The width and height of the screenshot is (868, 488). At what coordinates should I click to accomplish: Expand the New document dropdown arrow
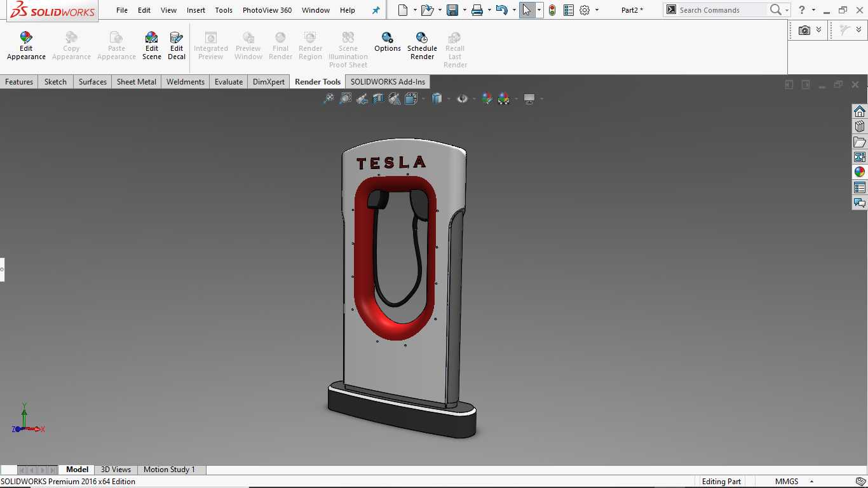pyautogui.click(x=415, y=10)
